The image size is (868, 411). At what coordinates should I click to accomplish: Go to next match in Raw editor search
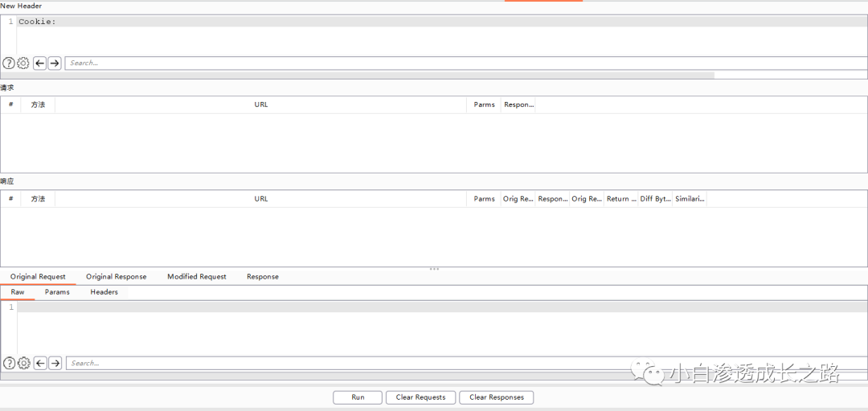(x=55, y=364)
